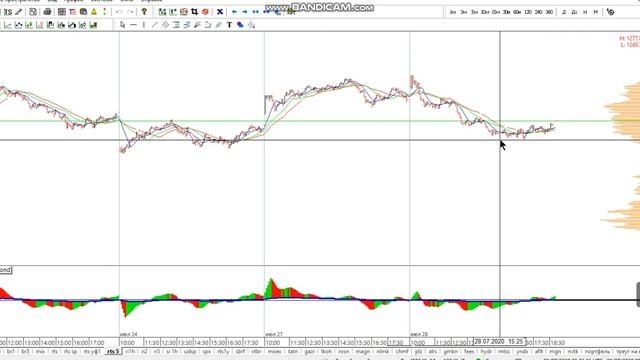Open the 'yndx' chart tab
This screenshot has width=640, height=360.
tap(522, 351)
